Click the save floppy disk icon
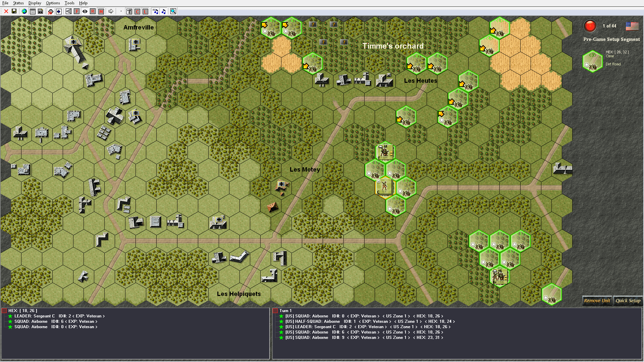Viewport: 644px width, 362px height. 14,11
